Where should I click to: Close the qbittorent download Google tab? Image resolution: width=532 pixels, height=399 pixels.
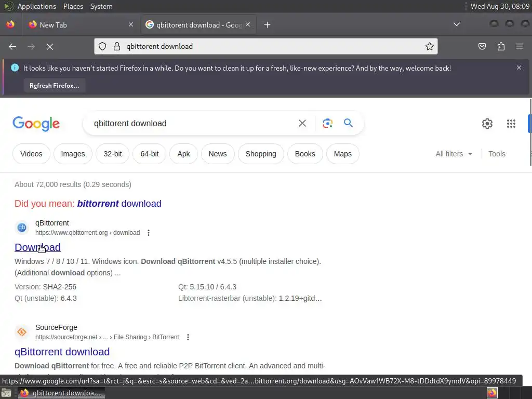(248, 24)
